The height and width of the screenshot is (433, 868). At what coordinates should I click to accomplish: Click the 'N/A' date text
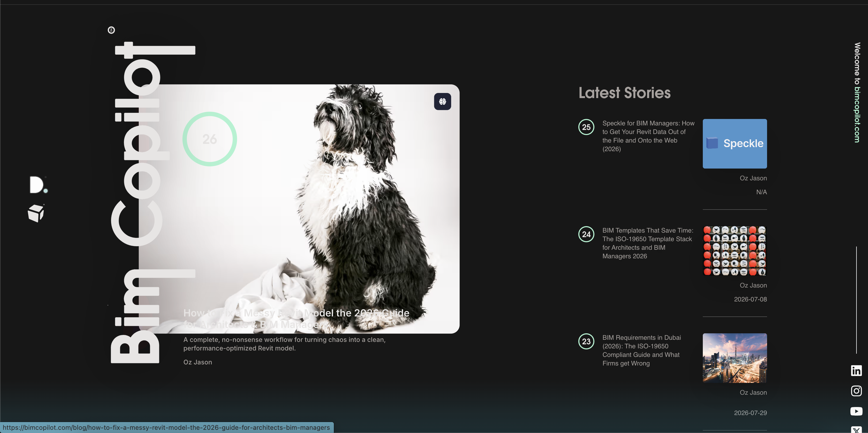(761, 192)
